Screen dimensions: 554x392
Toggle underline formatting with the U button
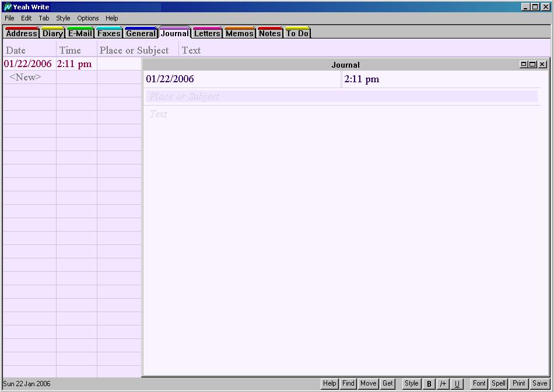pyautogui.click(x=457, y=384)
